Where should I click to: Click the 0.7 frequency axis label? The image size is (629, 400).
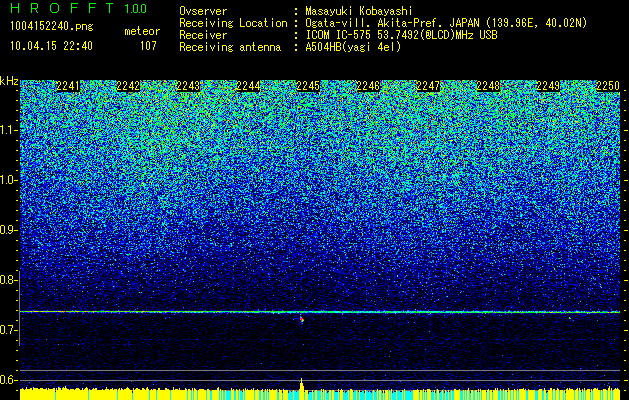pyautogui.click(x=8, y=330)
